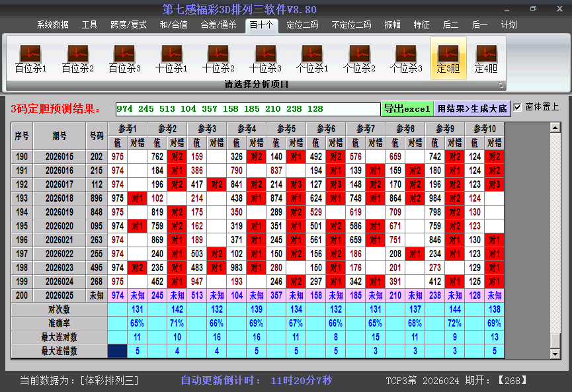Viewport: 572px width, 392px height.
Task: Select the 百位杀2 analysis icon
Action: tap(77, 58)
